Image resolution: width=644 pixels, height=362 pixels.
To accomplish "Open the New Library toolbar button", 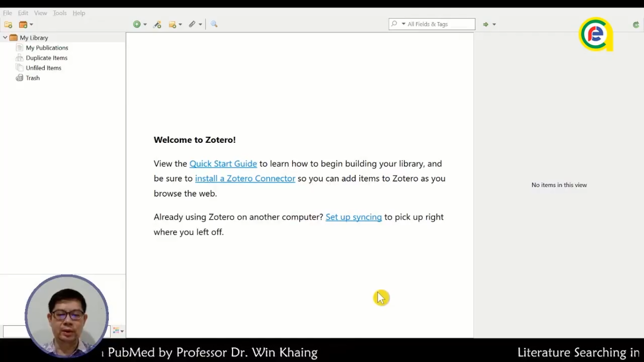I will pos(25,25).
